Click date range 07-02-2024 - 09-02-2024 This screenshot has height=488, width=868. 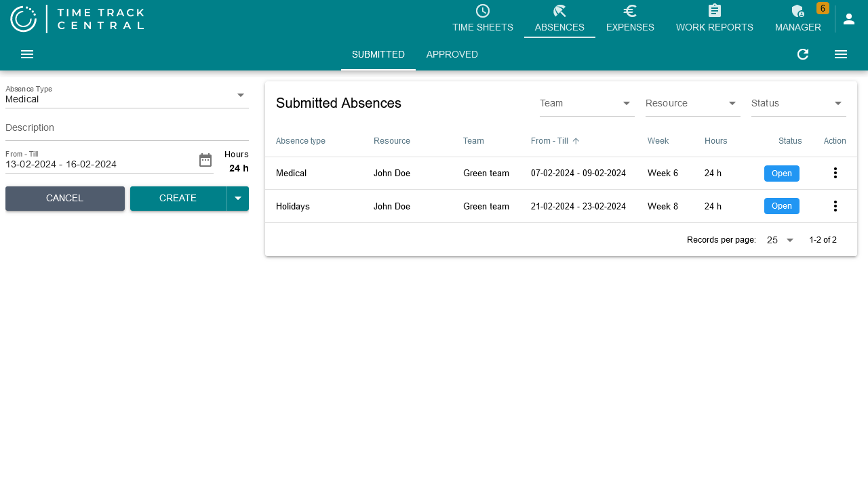(578, 174)
